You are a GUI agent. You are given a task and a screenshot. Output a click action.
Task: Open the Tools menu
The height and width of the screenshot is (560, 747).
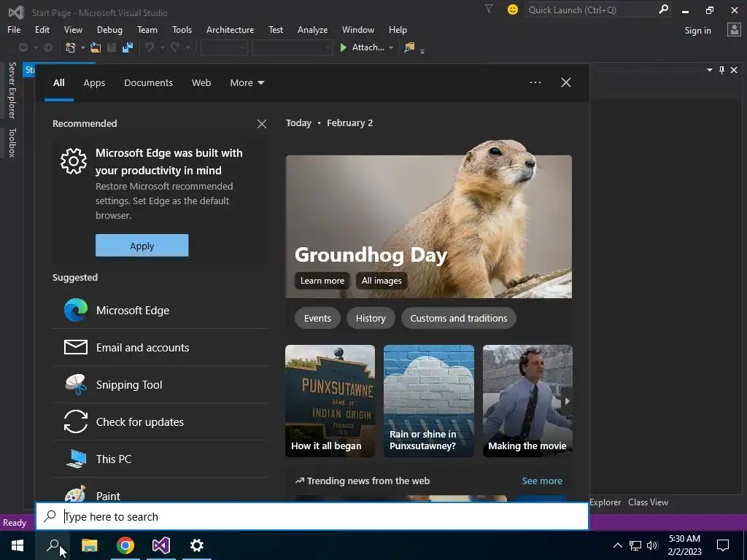tap(182, 29)
